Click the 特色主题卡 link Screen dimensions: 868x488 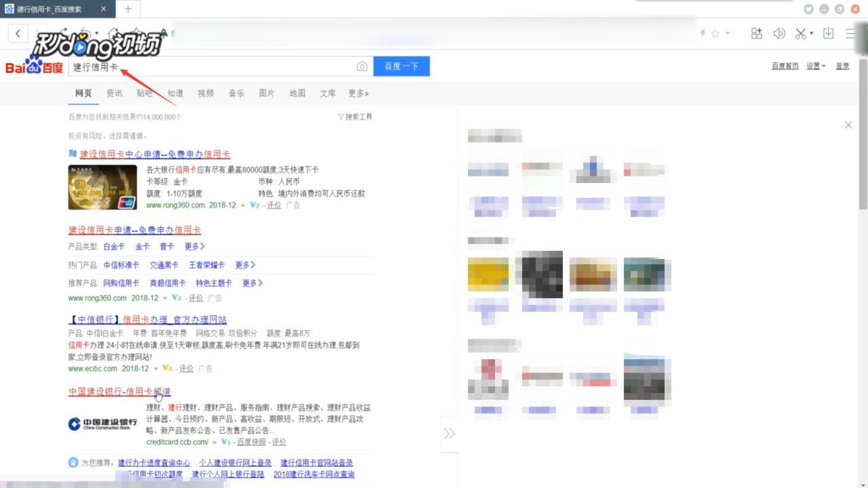214,283
